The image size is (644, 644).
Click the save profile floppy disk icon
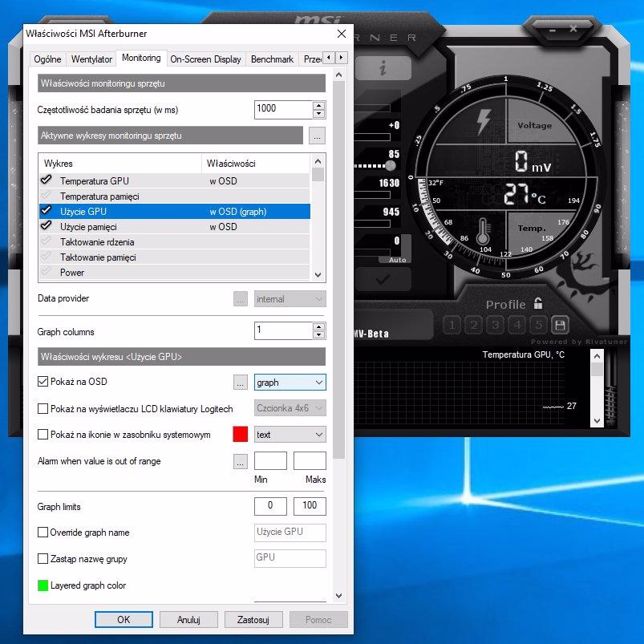point(560,325)
